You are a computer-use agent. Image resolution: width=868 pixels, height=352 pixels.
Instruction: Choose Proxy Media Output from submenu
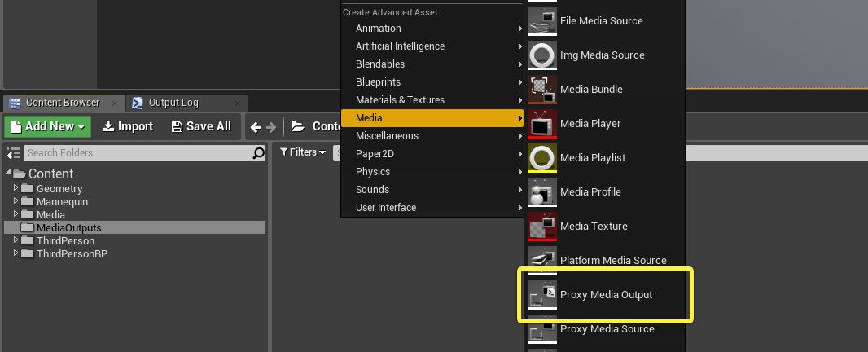pyautogui.click(x=605, y=295)
